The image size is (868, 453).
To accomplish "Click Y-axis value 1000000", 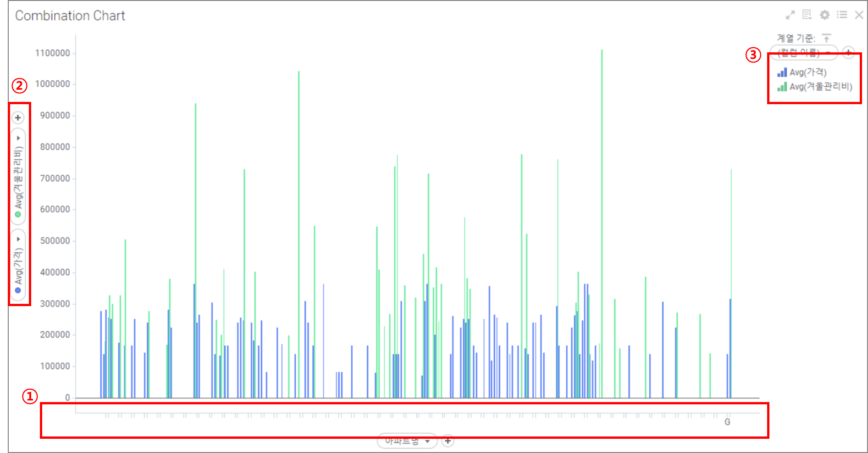I will (x=53, y=84).
